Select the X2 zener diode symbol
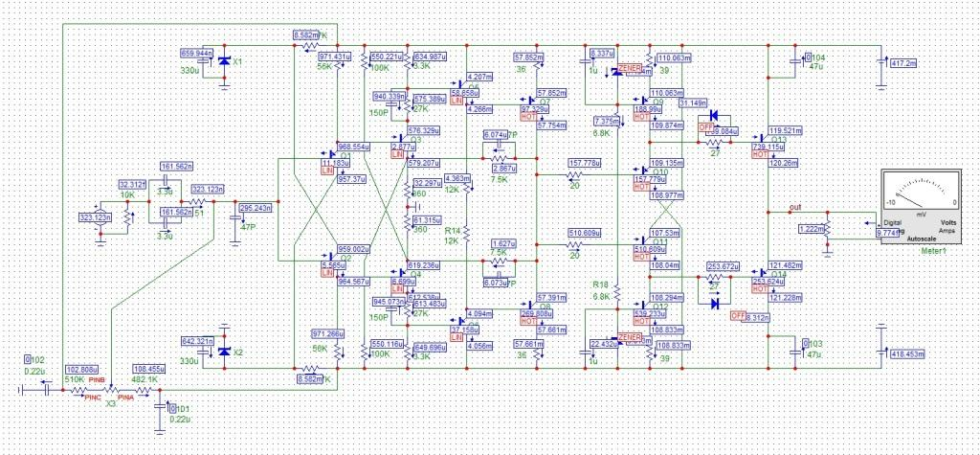 pos(224,352)
